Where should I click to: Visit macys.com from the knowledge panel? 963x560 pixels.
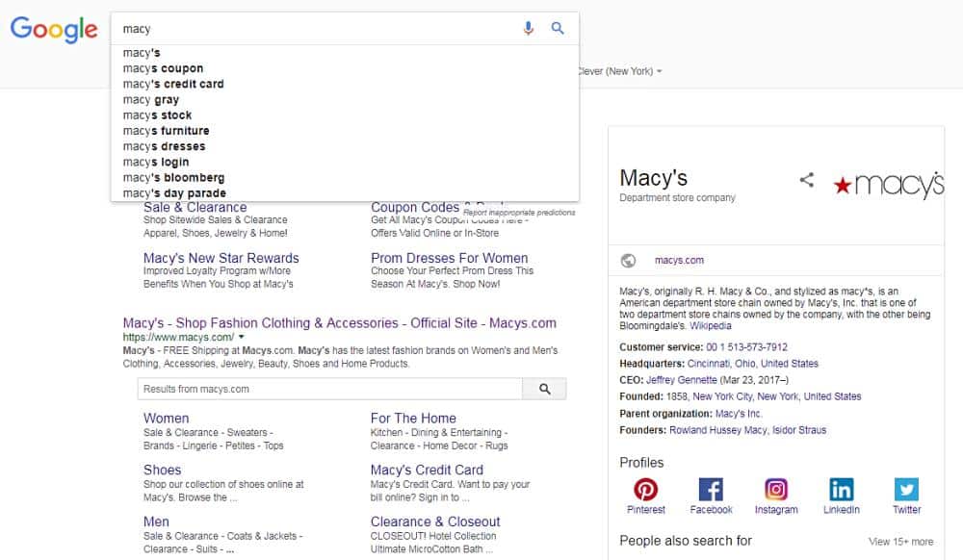tap(679, 260)
